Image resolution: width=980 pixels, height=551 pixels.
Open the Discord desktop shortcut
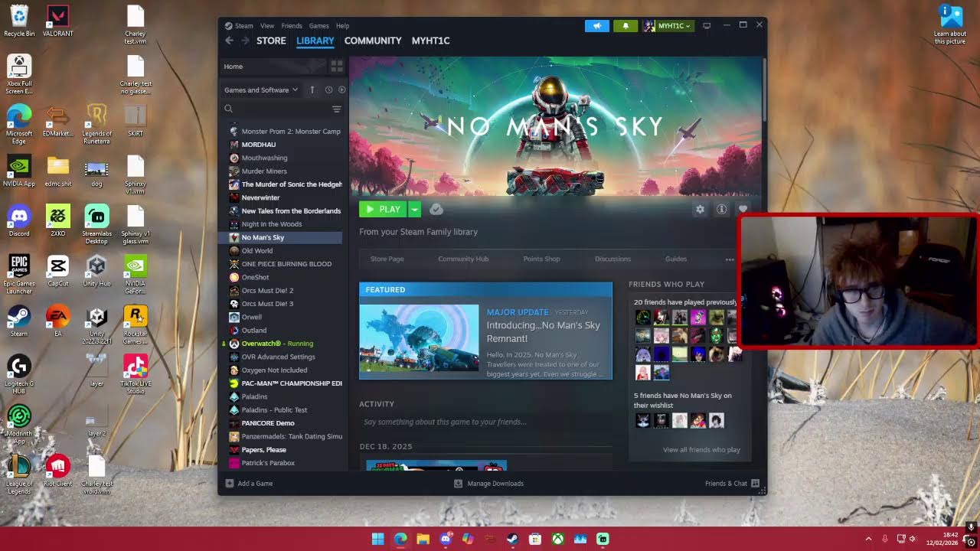[x=19, y=221]
